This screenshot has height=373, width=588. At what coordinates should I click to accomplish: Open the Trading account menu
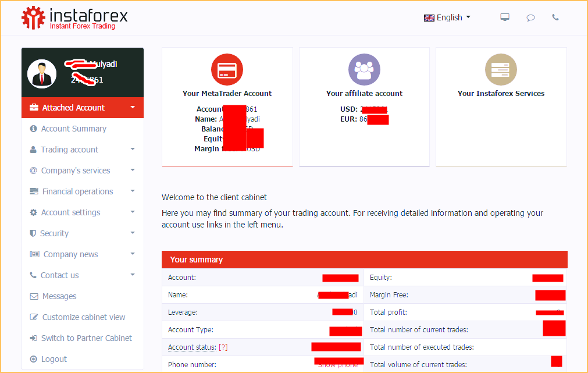coord(69,150)
